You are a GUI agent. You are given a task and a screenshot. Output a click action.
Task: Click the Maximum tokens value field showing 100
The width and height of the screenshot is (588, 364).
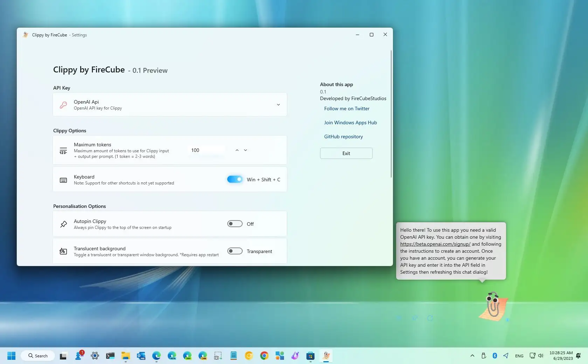[x=207, y=150]
